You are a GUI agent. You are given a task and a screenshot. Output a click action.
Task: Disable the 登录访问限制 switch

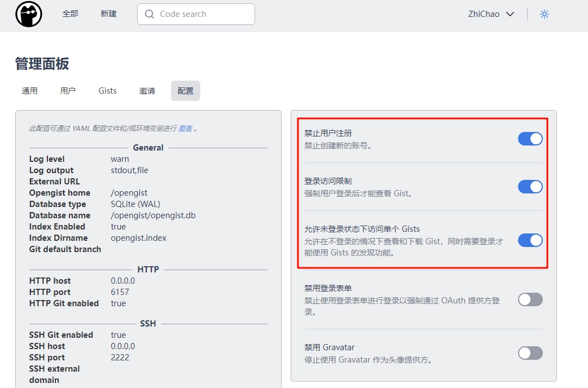530,187
